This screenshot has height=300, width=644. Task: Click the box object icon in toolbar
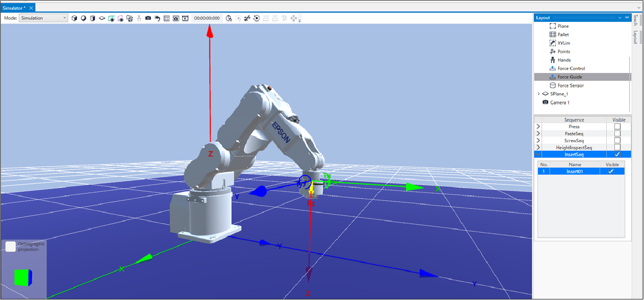(74, 18)
